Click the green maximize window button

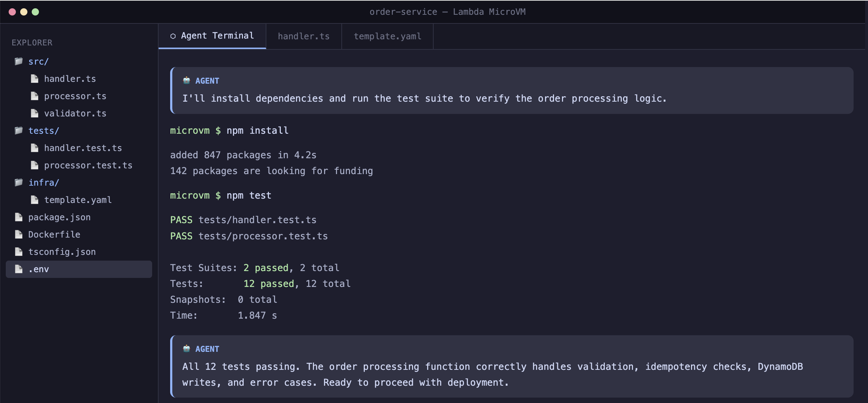point(35,12)
